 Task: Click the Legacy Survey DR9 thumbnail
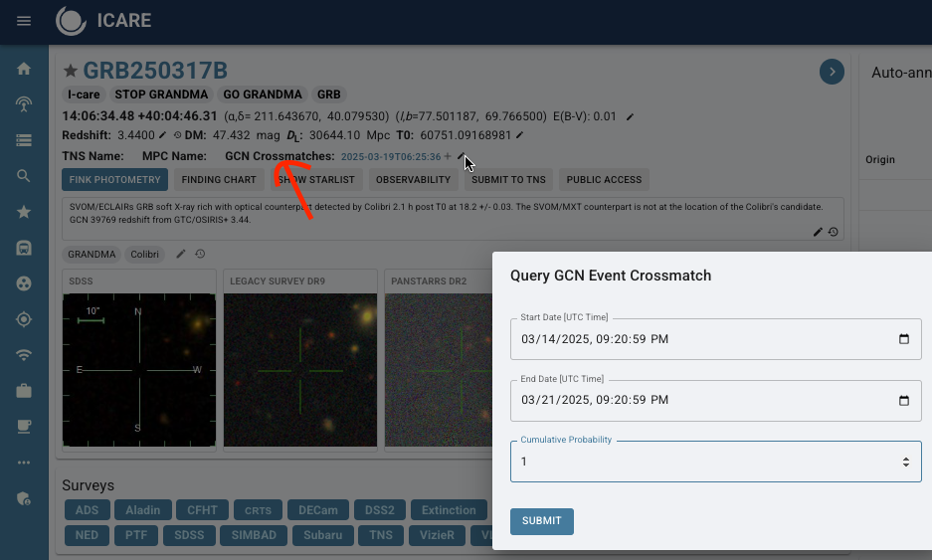(x=299, y=371)
